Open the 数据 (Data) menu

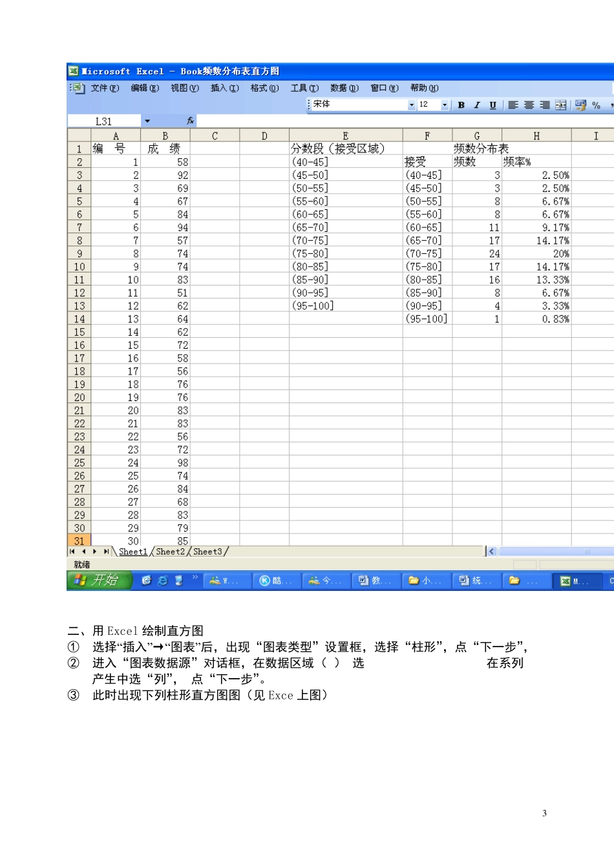pos(344,88)
